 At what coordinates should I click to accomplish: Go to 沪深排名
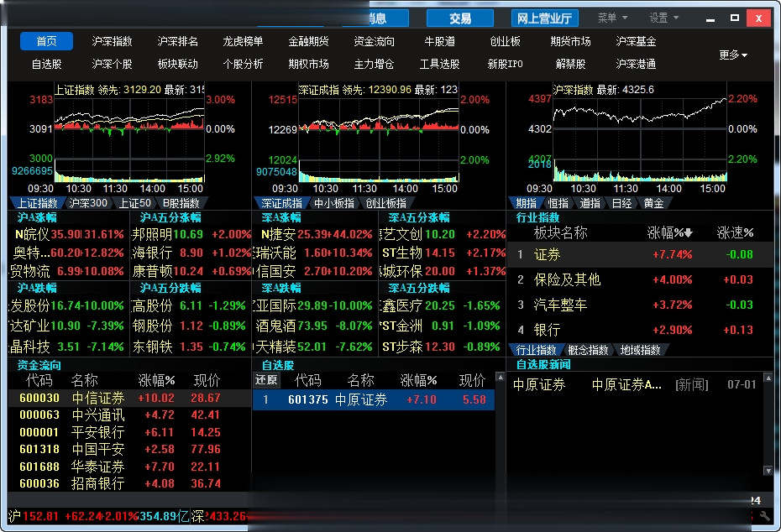[x=178, y=41]
